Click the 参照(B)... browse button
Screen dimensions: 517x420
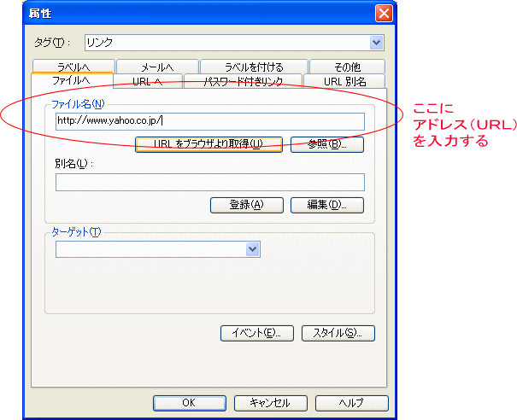(327, 144)
